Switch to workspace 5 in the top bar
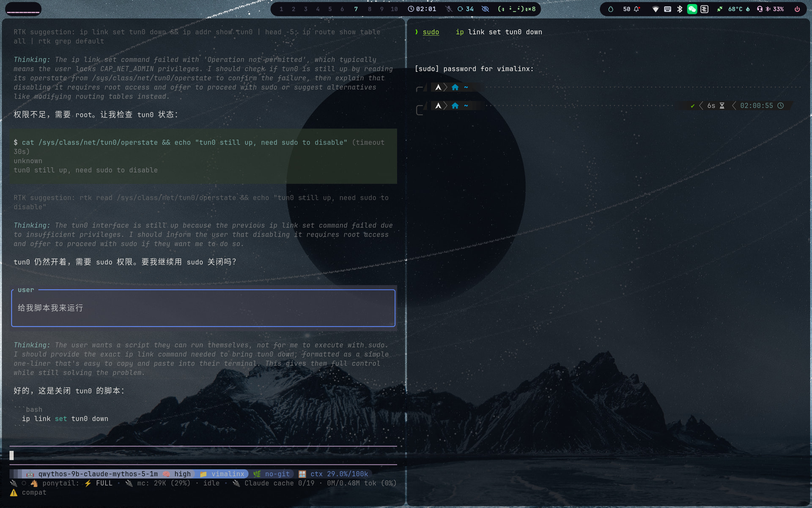 (330, 9)
